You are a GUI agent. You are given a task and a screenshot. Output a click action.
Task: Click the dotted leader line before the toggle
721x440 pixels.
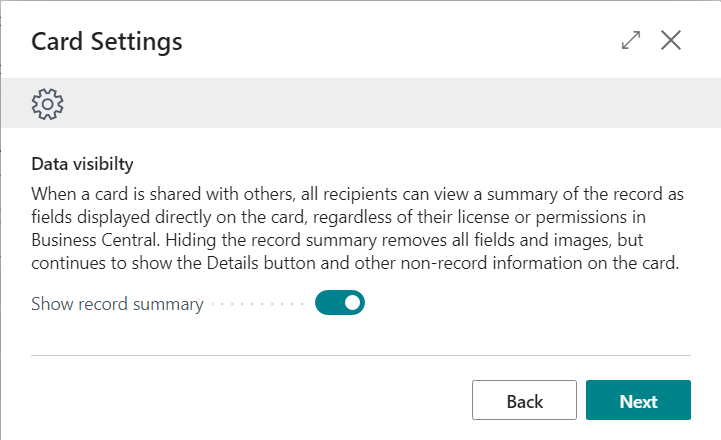[x=258, y=303]
